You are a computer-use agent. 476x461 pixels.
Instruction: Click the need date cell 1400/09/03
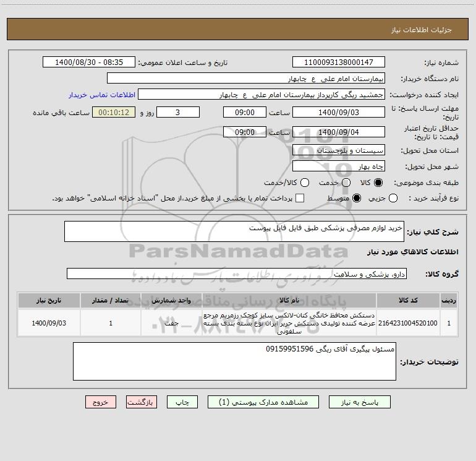point(49,323)
